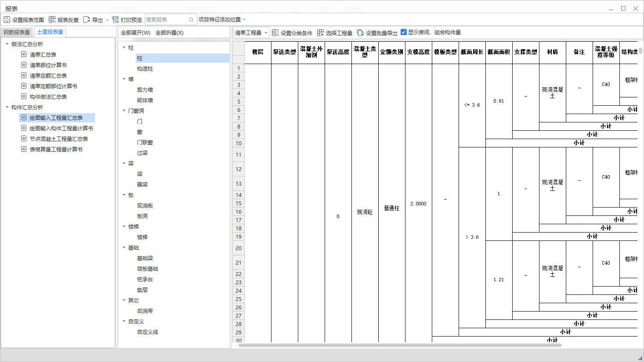The width and height of the screenshot is (644, 362).
Task: Toggle 显示房间、组合构件量 checkbox
Action: tap(404, 32)
